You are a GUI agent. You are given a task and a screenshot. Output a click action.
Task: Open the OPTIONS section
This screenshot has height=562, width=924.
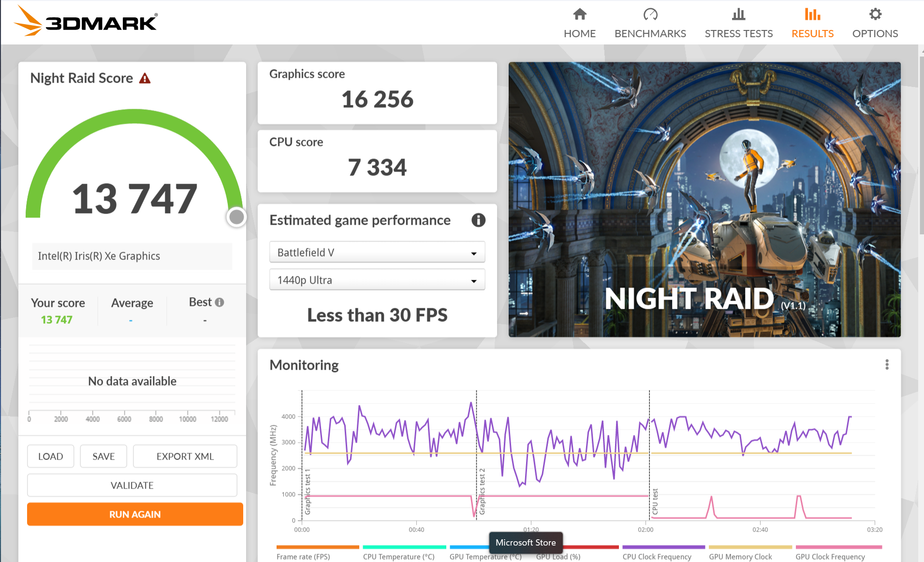coord(875,23)
